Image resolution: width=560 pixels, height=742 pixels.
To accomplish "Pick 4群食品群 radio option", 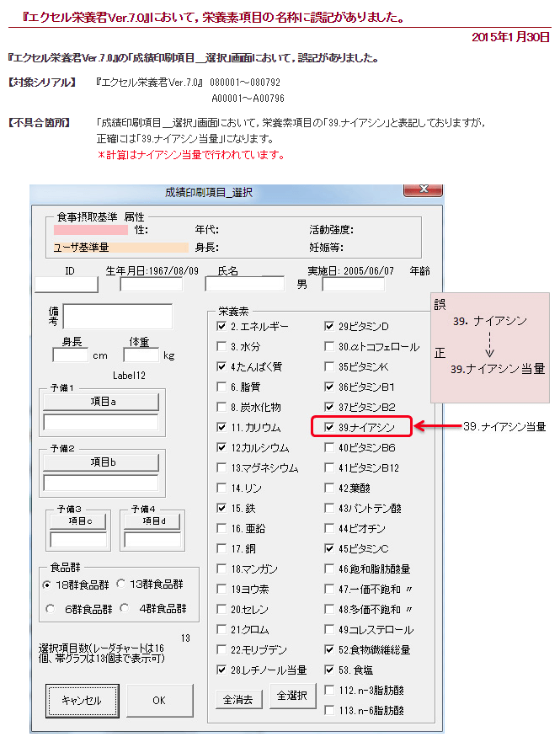I will click(125, 608).
